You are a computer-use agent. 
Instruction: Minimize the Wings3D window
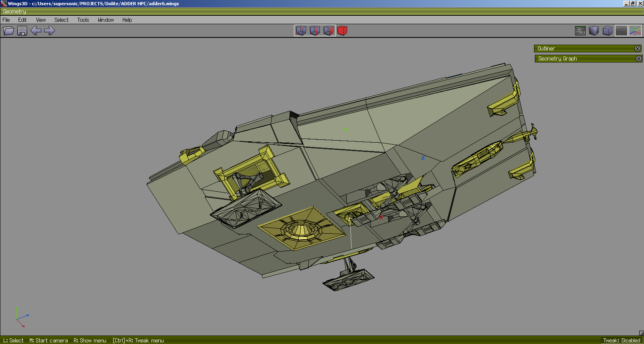(x=626, y=4)
